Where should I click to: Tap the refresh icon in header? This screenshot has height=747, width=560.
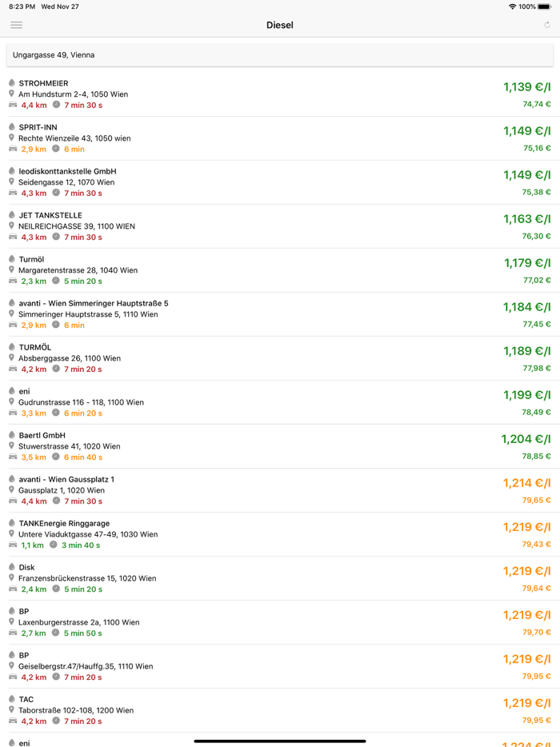pyautogui.click(x=547, y=25)
